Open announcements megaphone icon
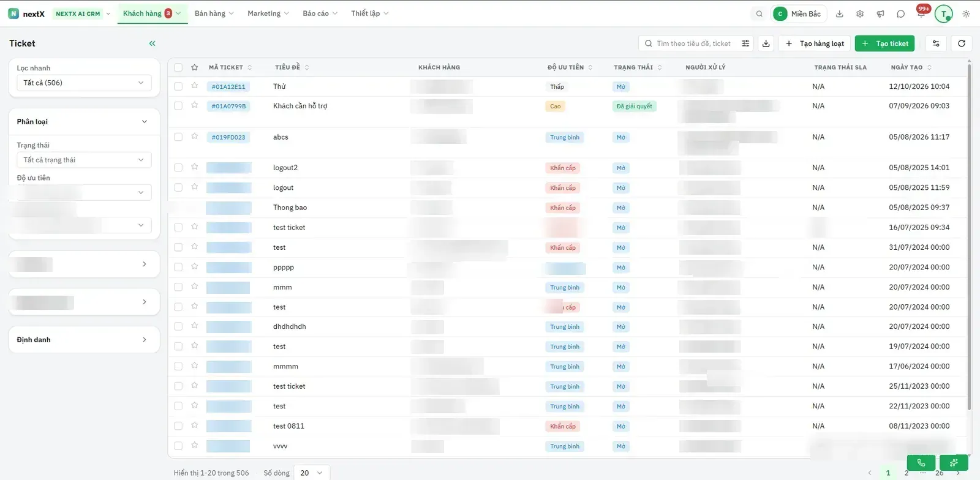 tap(880, 13)
